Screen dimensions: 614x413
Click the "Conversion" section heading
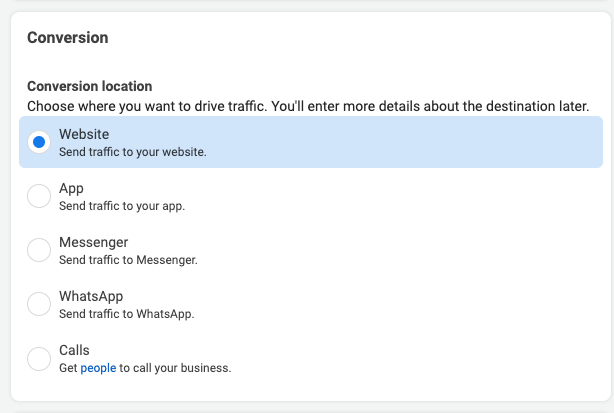[67, 38]
